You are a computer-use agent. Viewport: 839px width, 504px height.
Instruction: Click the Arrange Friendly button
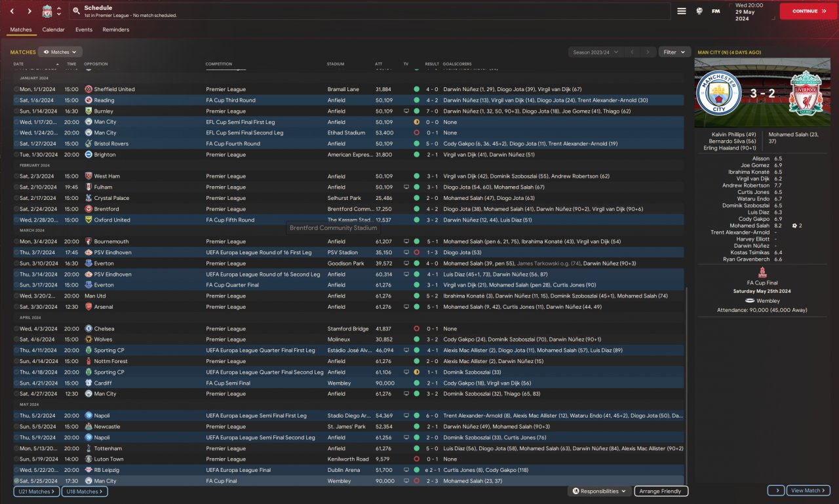click(x=661, y=491)
